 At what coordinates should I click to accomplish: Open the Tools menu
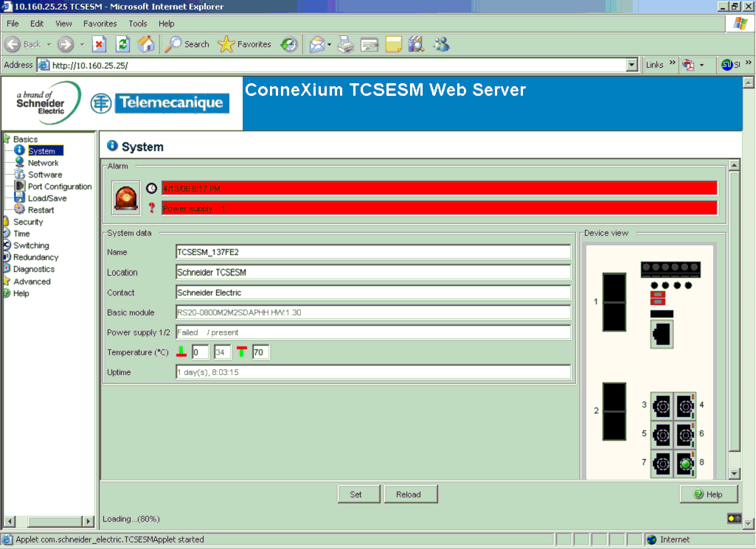137,24
